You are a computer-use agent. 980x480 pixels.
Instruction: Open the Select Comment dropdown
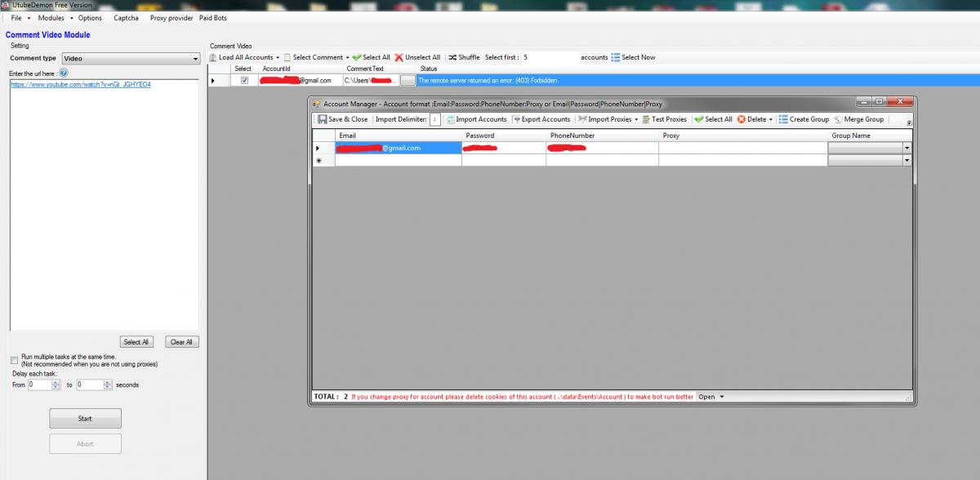tap(316, 57)
